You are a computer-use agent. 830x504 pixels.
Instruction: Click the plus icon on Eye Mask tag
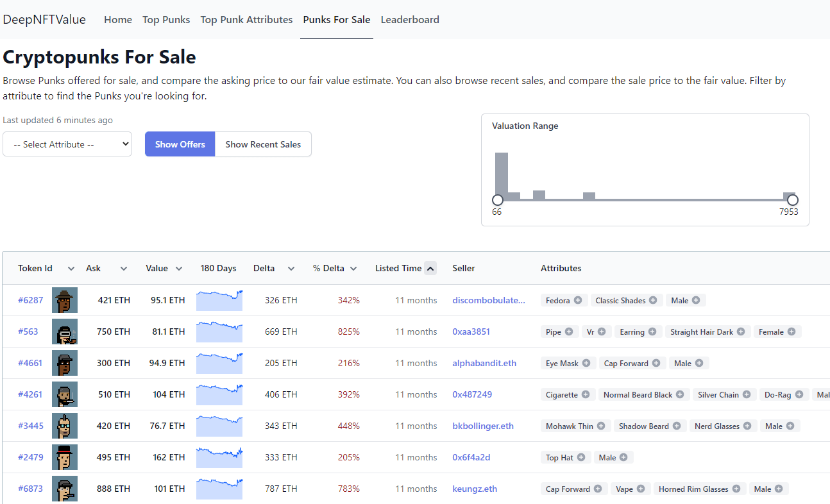[x=586, y=363]
